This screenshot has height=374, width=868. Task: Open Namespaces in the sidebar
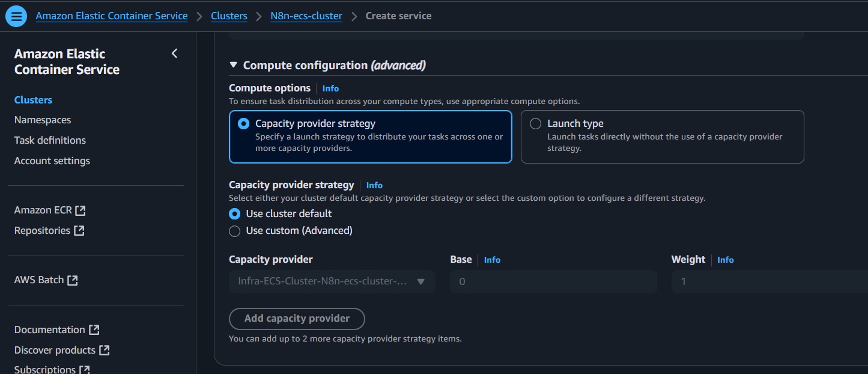pos(43,120)
